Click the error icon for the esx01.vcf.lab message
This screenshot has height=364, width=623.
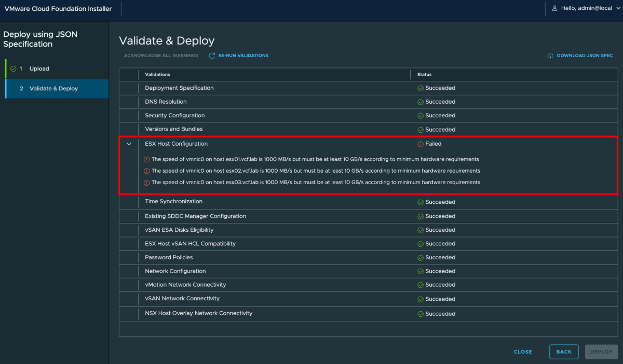pyautogui.click(x=147, y=159)
